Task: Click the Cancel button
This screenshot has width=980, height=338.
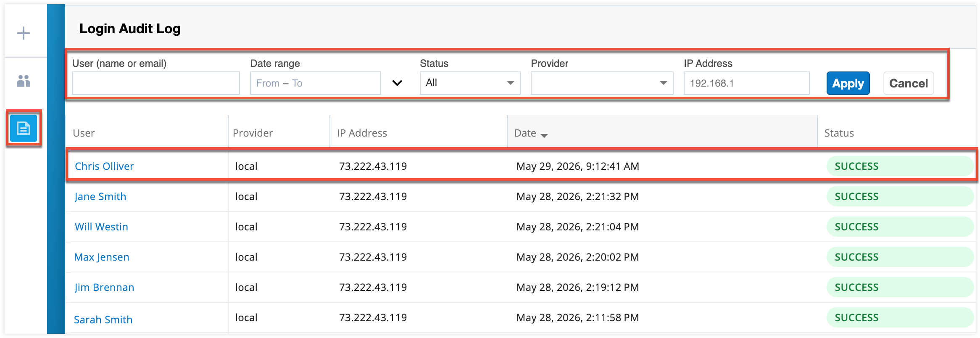Action: point(909,83)
